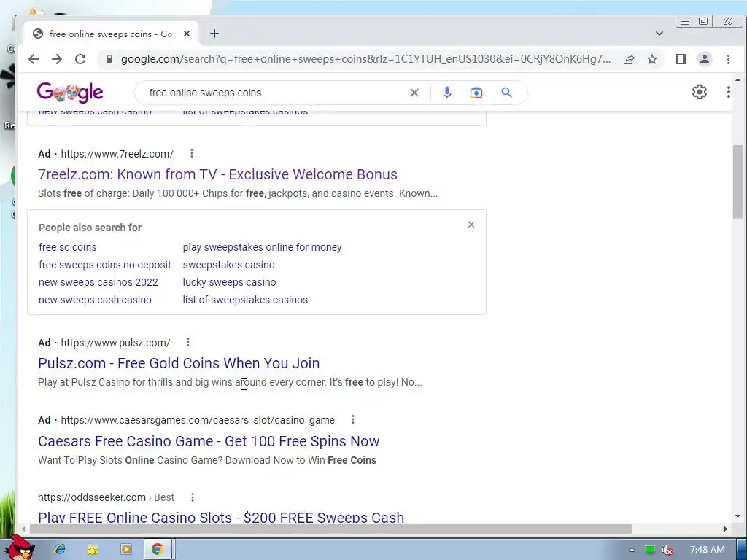Viewport: 747px width, 560px height.
Task: Open a new tab with plus button
Action: point(214,34)
